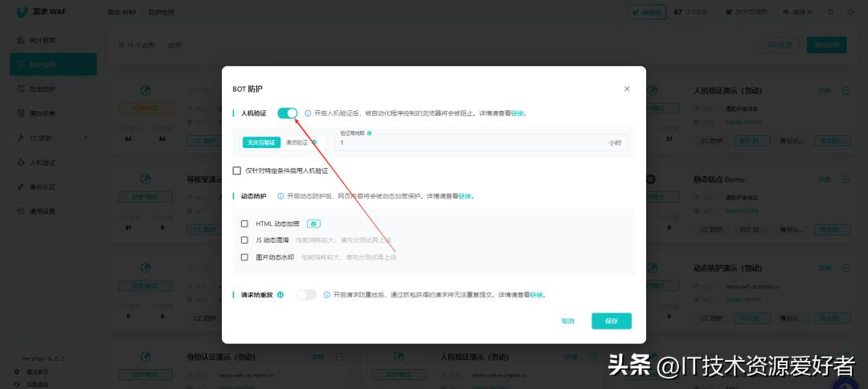Open the 链接 in the 请求防重放 description
Viewport: 868px width, 389px height.
point(536,295)
